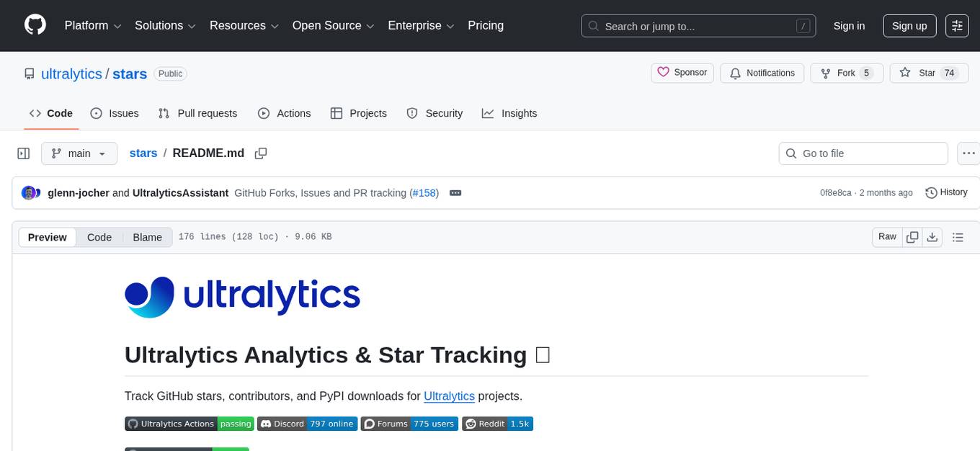The image size is (980, 451).
Task: Open the document outline icon
Action: (x=958, y=237)
